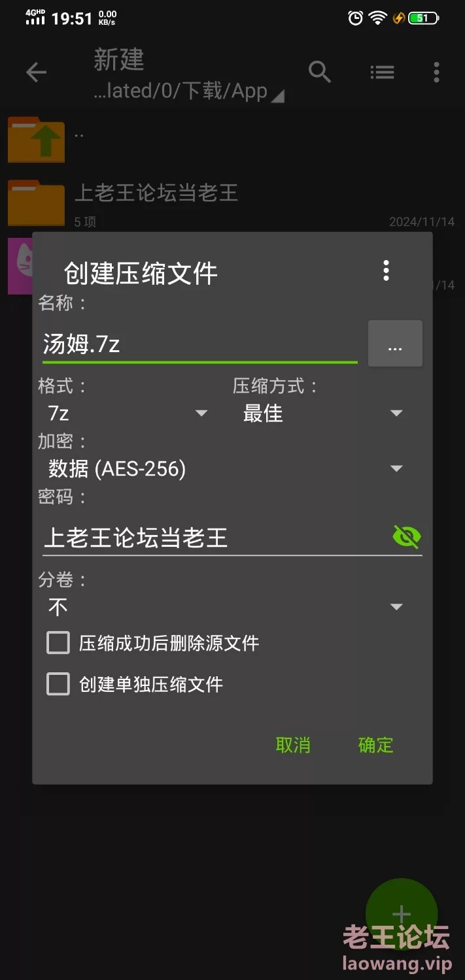Open the 上老王论坛当老王 folder
The height and width of the screenshot is (980, 465).
(232, 202)
